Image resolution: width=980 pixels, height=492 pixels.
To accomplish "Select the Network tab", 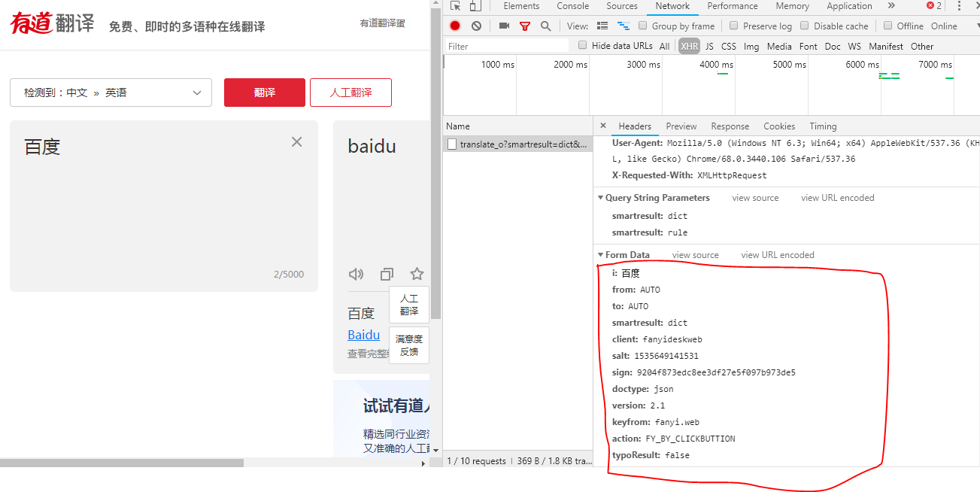I will [x=672, y=6].
